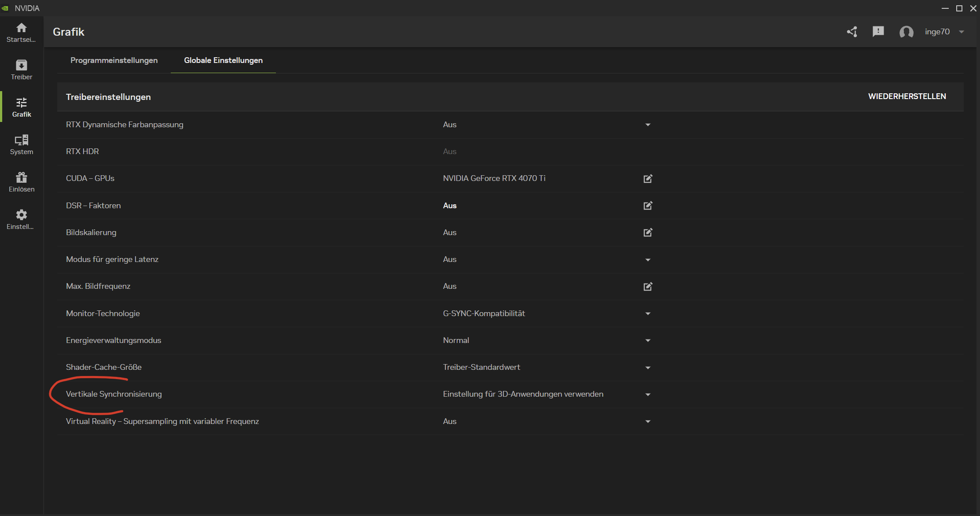Edit the Max. Bildfrequenz setting
This screenshot has height=516, width=980.
click(x=648, y=287)
